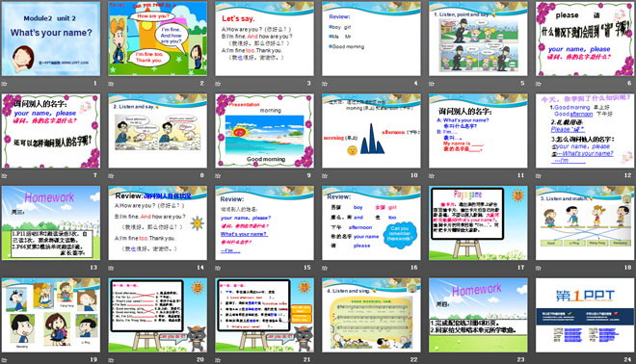Click slide number 23 label
This screenshot has width=636, height=364.
520,359
